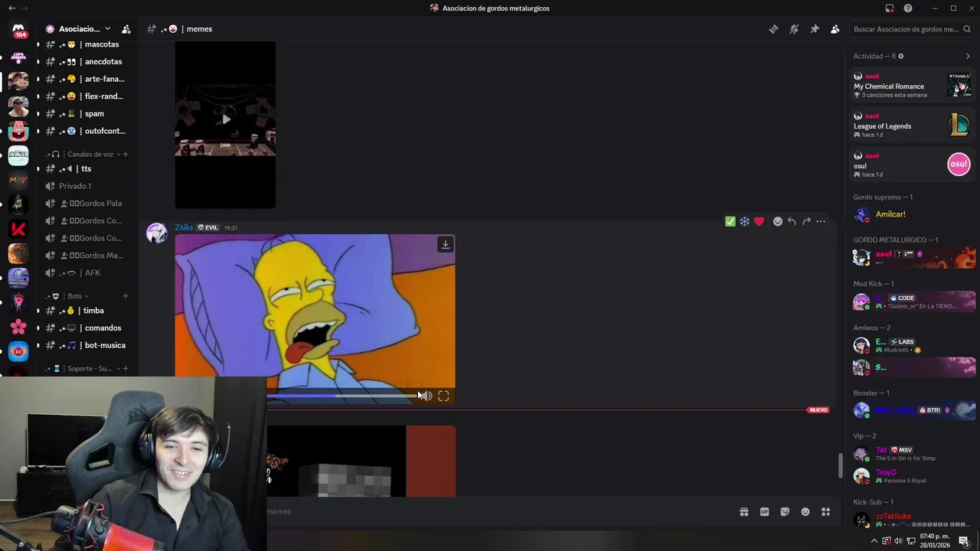Viewport: 980px width, 551px height.
Task: Open add reaction emoji picker on message
Action: (778, 221)
